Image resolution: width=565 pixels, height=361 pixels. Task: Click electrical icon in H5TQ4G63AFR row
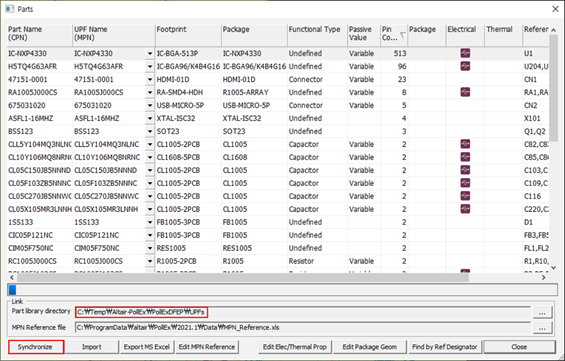[465, 66]
